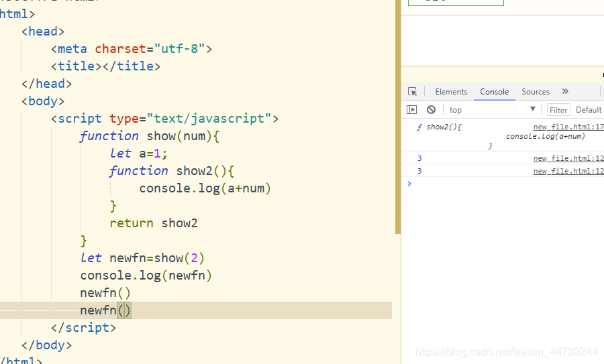Click the closing </body> tag
Screen dimensions: 604x364
point(46,345)
